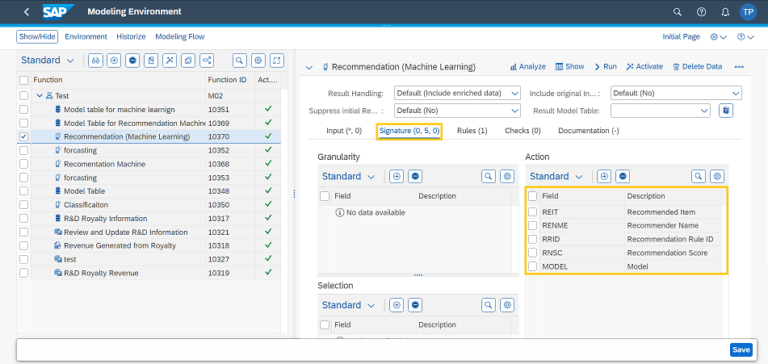This screenshot has height=364, width=768.
Task: Click the Run button
Action: (x=606, y=67)
